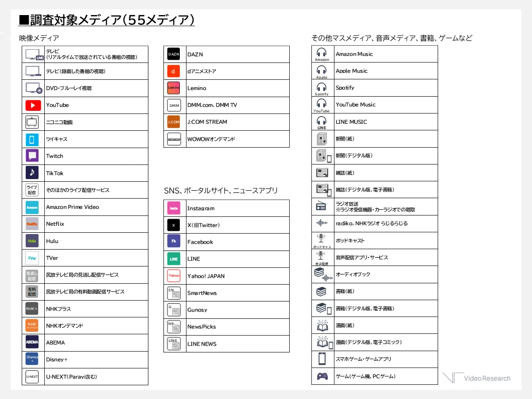Screen dimensions: 532x399
Task: Click the game controller icon
Action: [322, 376]
